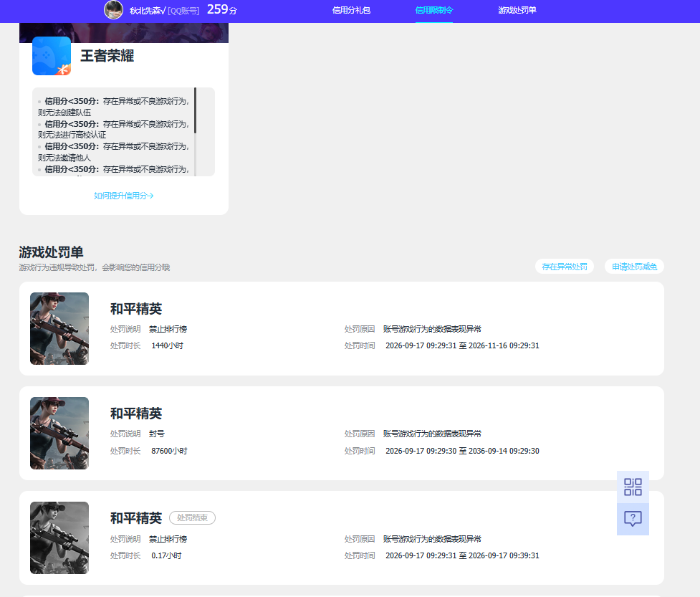Click the time range ending 2036-09-14 09:29:30
This screenshot has width=700, height=597.
point(463,451)
